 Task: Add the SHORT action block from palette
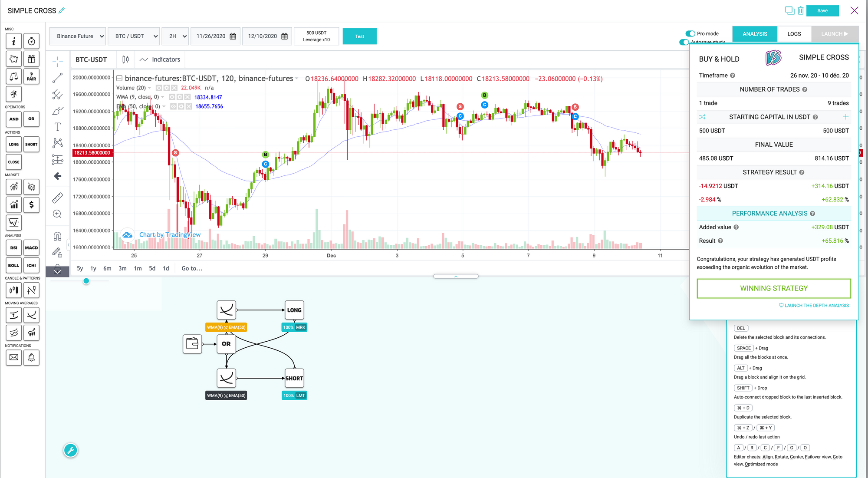(31, 145)
